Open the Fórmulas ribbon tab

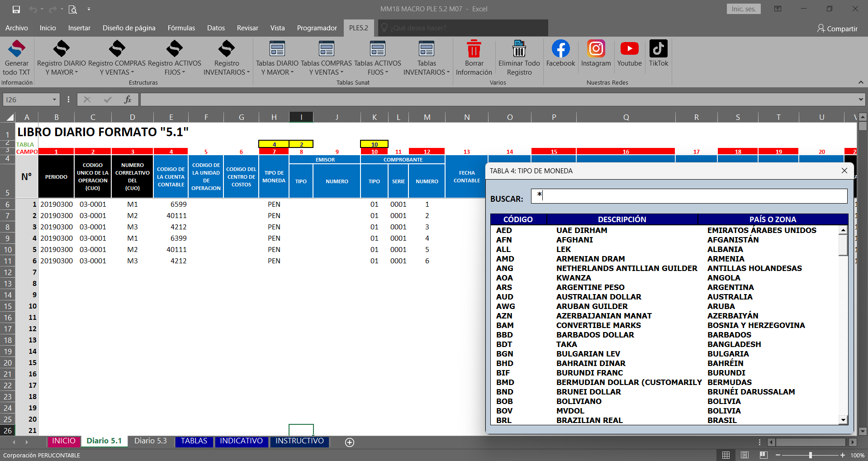tap(181, 28)
